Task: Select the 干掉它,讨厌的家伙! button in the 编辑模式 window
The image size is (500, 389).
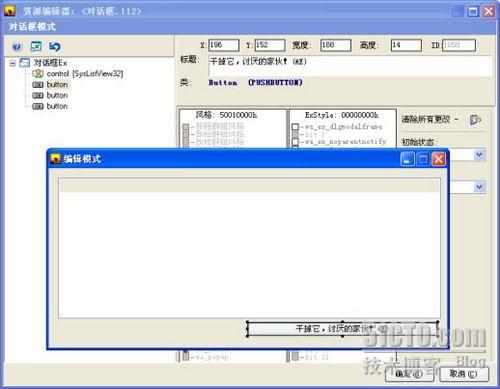Action: [x=342, y=329]
